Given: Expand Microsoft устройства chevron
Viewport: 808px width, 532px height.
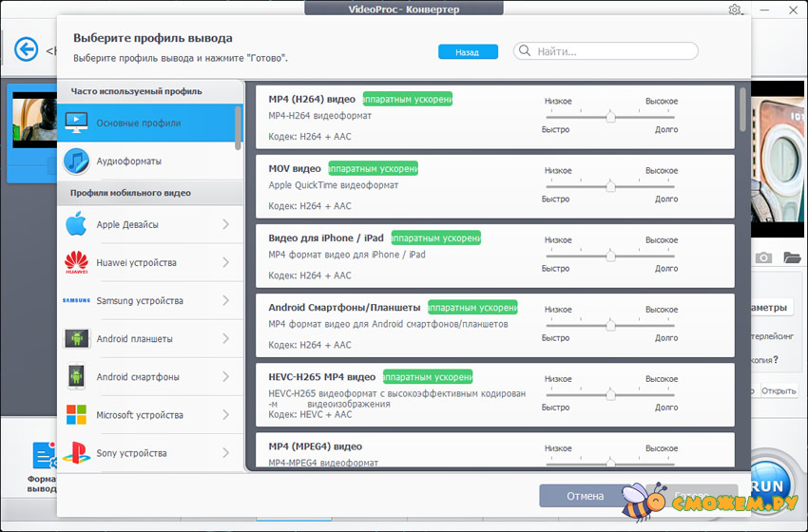Looking at the screenshot, I should (225, 414).
